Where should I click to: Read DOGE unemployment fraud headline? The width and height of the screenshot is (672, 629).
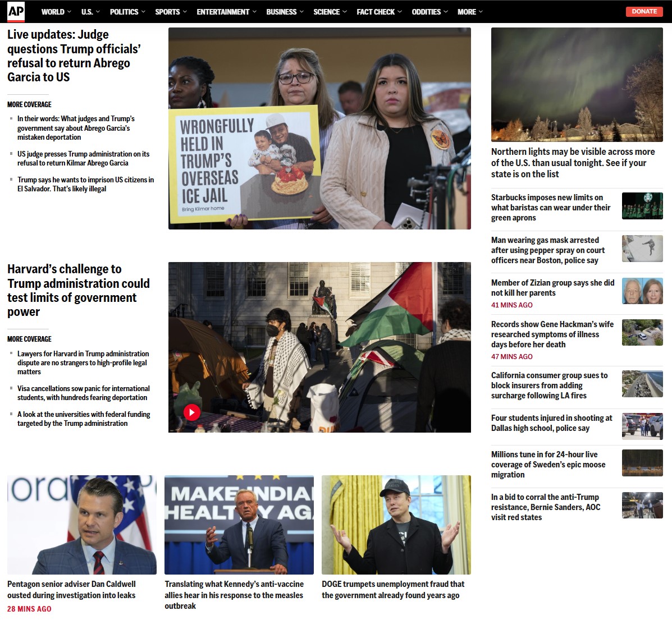(x=393, y=590)
